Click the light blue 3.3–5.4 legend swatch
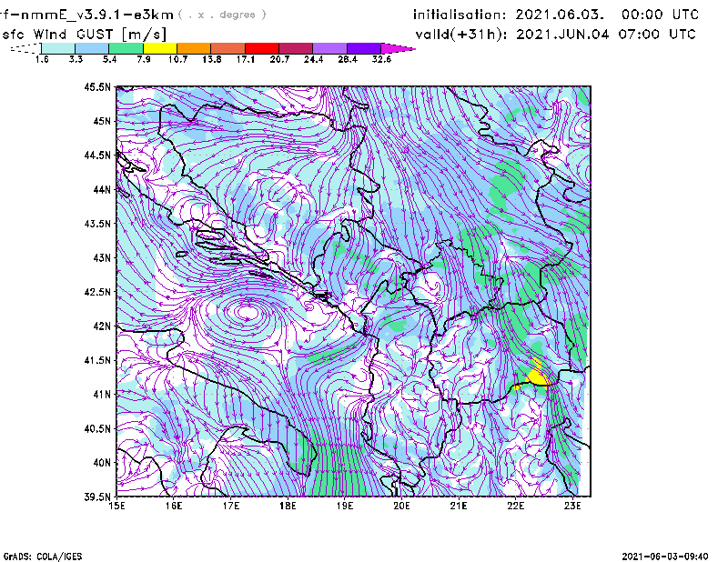Viewport: 728px width, 562px height. pos(92,48)
